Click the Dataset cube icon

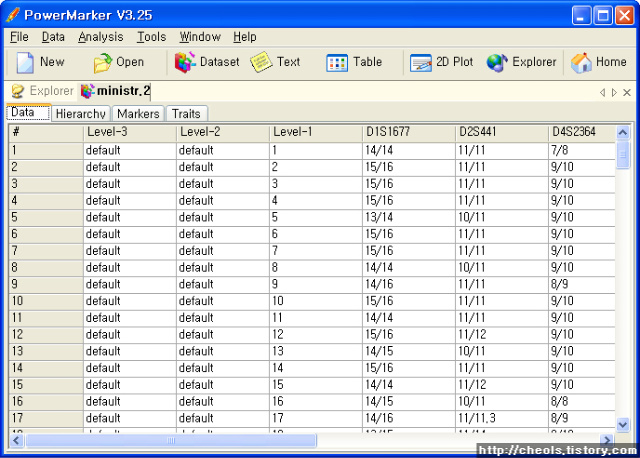pyautogui.click(x=185, y=62)
